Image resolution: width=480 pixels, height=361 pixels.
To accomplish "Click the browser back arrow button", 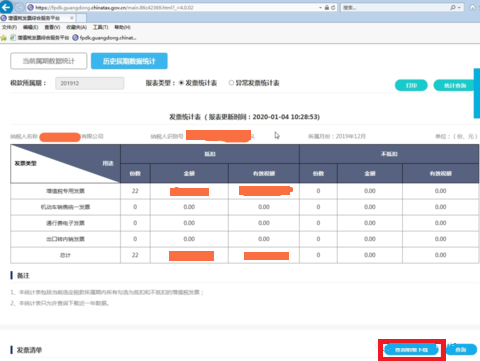I will click(x=6, y=7).
